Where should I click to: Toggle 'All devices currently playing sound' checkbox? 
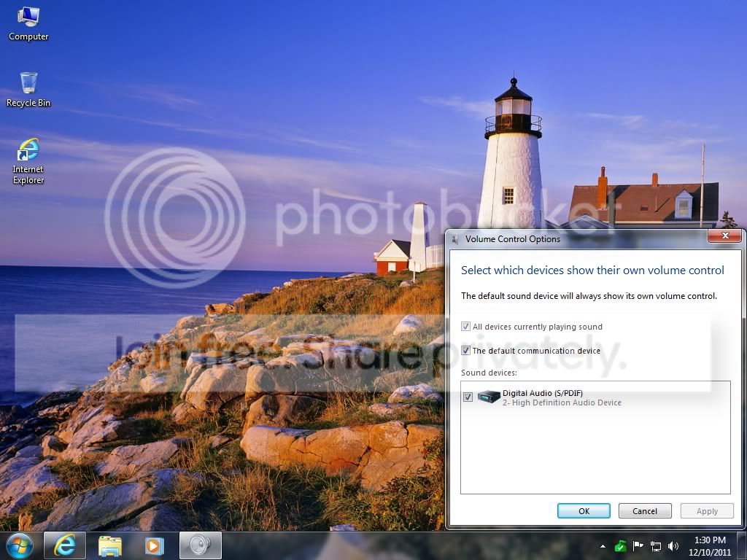(466, 327)
